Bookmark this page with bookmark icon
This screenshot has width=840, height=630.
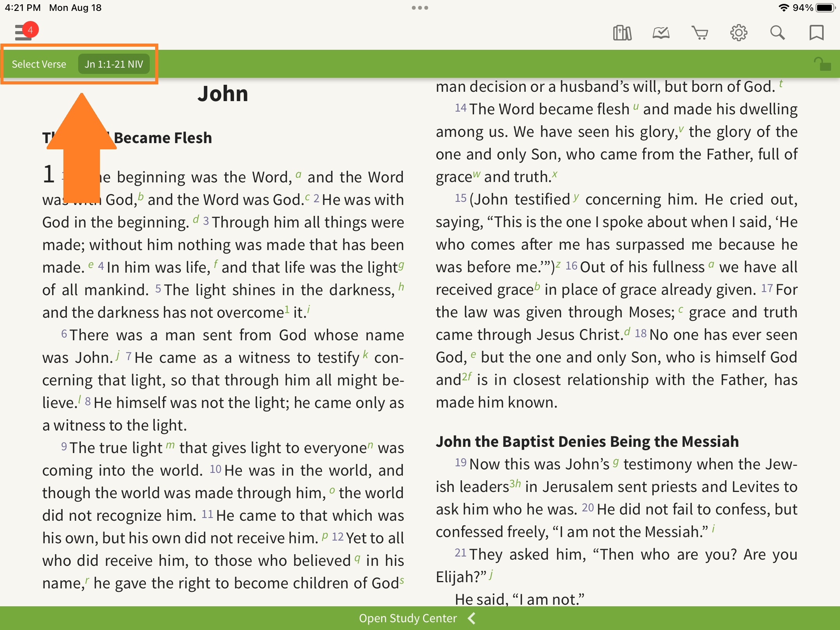tap(817, 33)
